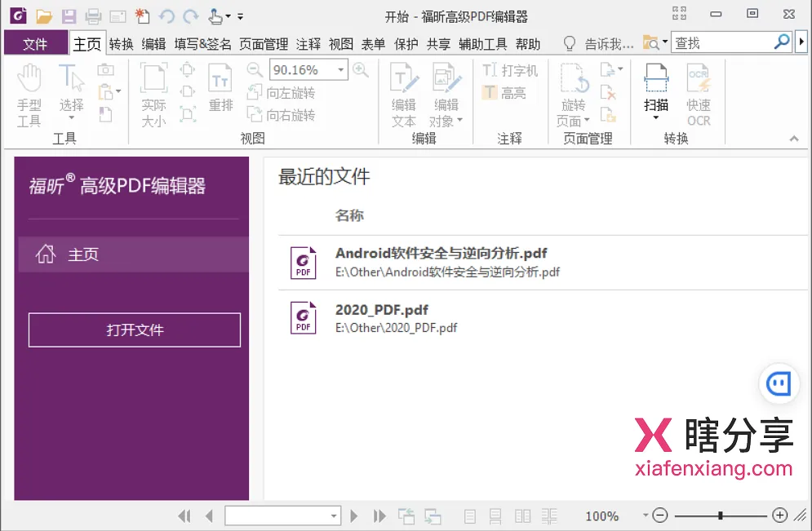The image size is (812, 531).
Task: Open the Comment (注释) ribbon tab
Action: (308, 44)
